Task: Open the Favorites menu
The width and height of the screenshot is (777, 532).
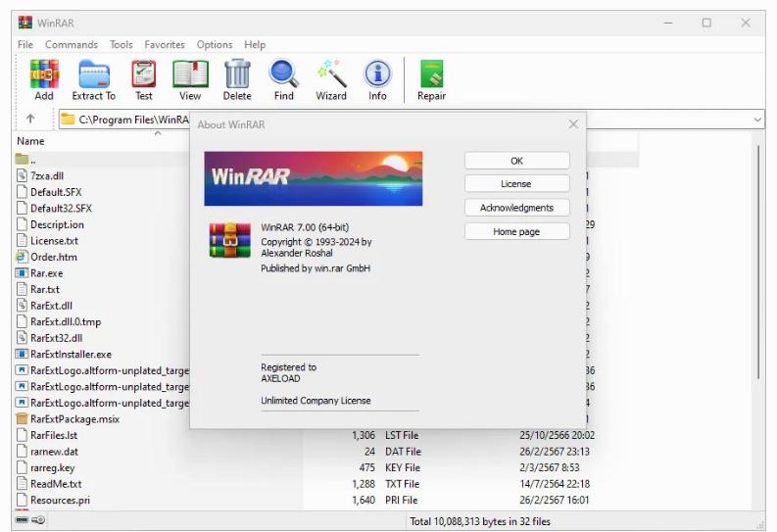Action: pos(165,45)
